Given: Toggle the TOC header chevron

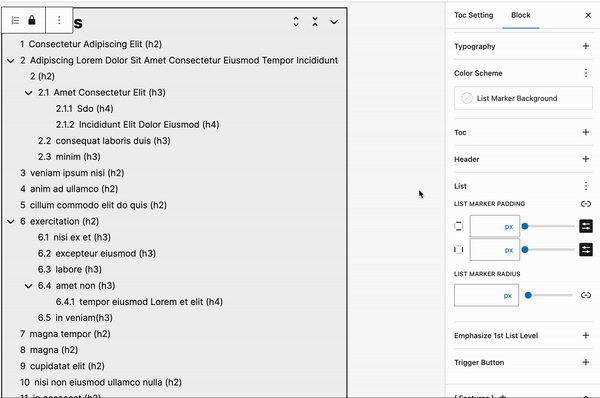Looking at the screenshot, I should click(x=334, y=22).
